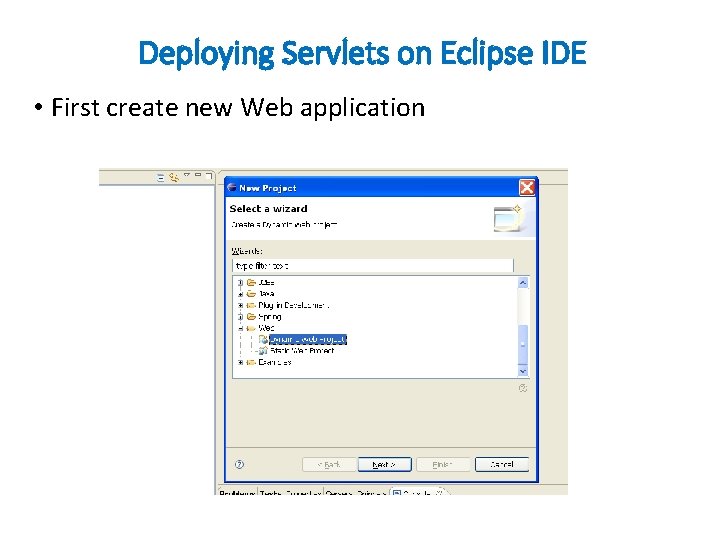Click the Examples folder icon
The width and height of the screenshot is (720, 540).
coord(251,363)
